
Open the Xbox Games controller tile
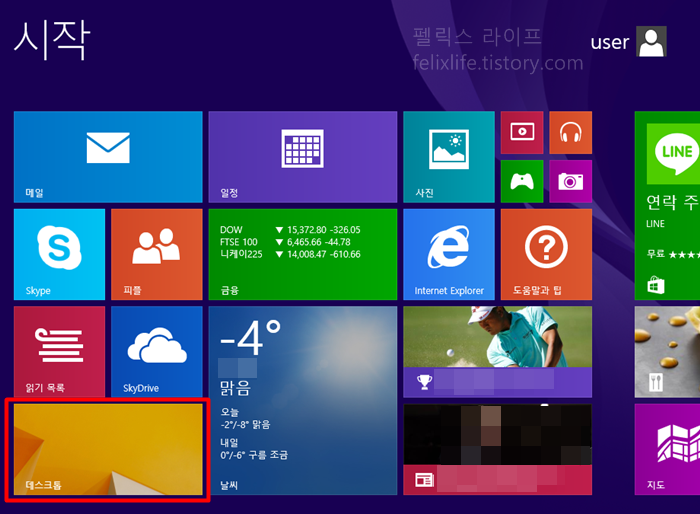[522, 181]
